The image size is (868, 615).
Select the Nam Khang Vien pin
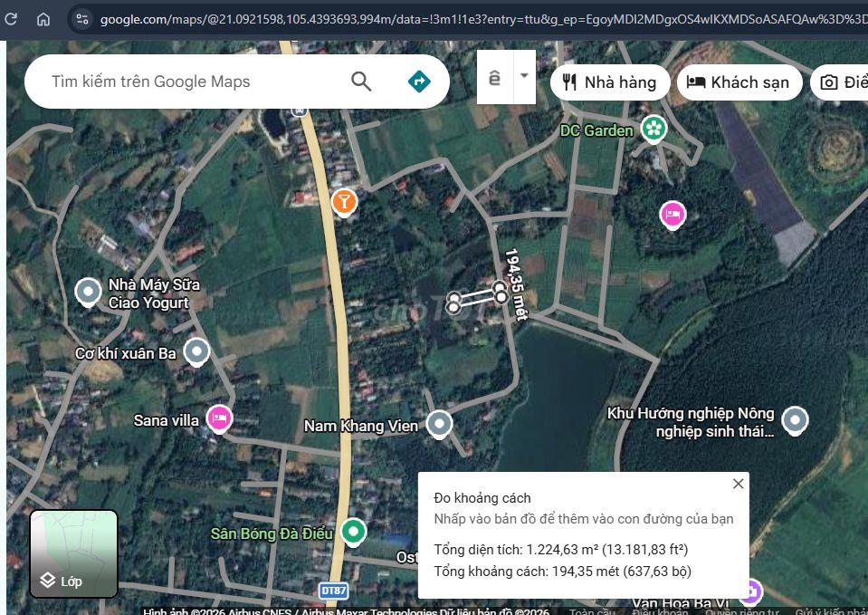[x=439, y=425]
